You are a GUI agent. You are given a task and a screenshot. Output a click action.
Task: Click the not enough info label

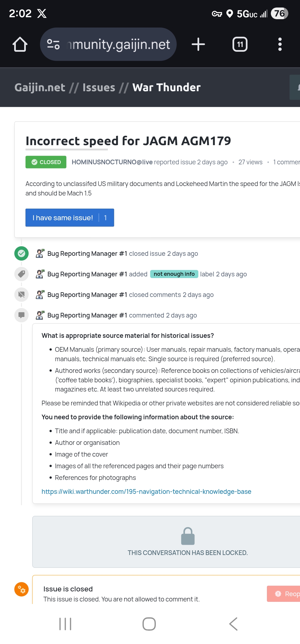click(174, 274)
